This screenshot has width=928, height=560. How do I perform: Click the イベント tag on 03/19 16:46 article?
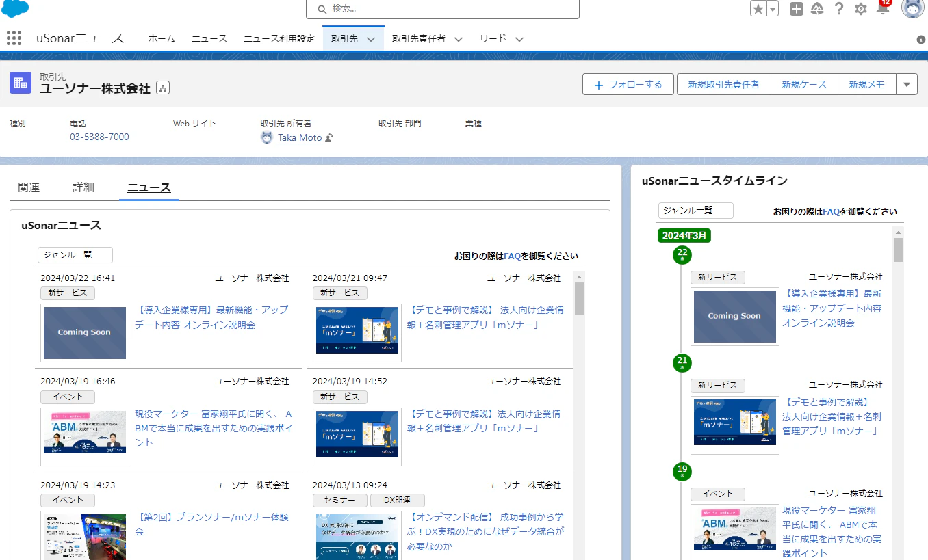point(68,397)
